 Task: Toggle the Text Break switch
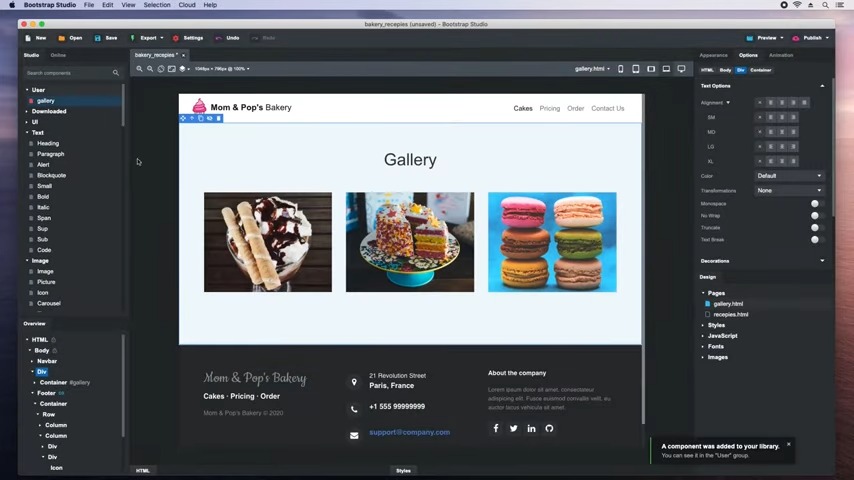point(816,240)
